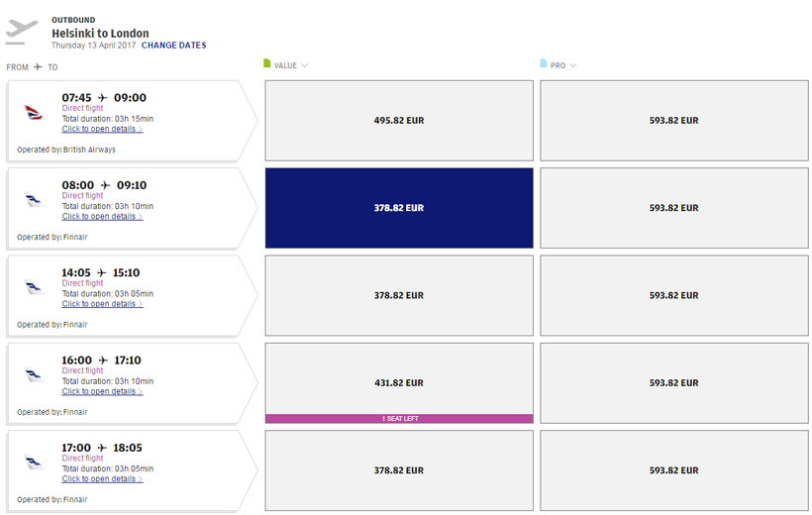Click the Finnair logo on 17:00 flight
812x515 pixels.
[x=35, y=462]
